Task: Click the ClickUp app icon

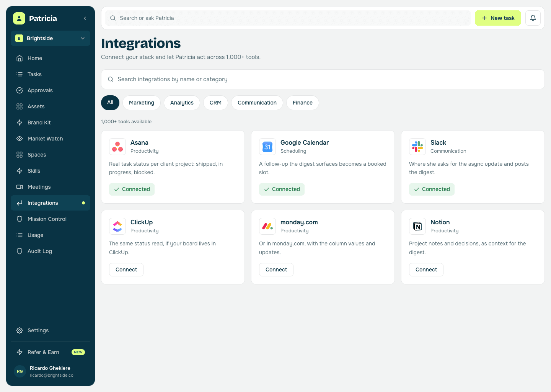Action: click(117, 226)
